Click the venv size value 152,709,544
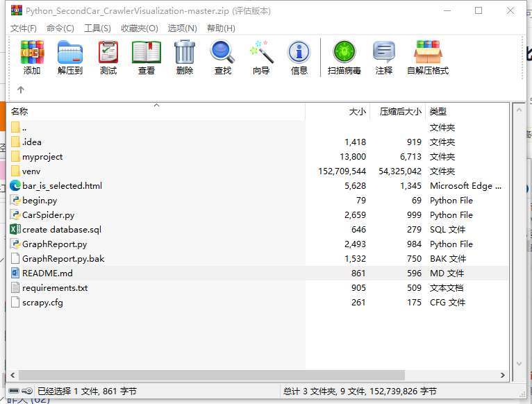 pyautogui.click(x=342, y=171)
